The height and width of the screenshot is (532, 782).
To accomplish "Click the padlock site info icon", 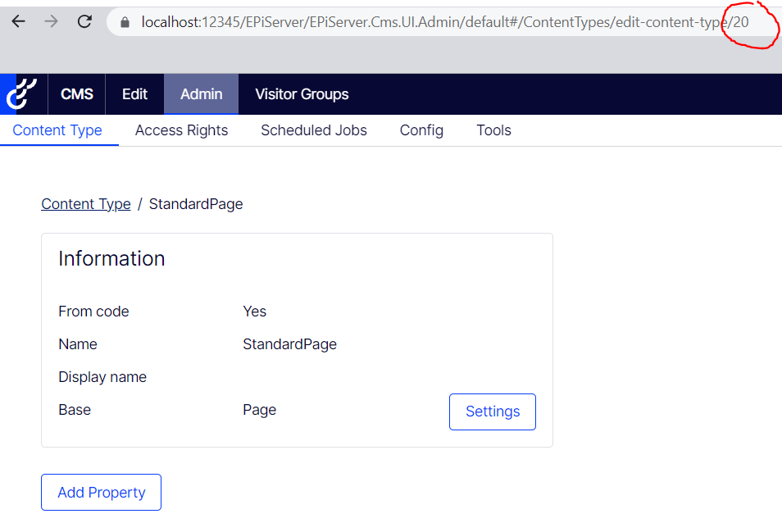I will tap(125, 22).
